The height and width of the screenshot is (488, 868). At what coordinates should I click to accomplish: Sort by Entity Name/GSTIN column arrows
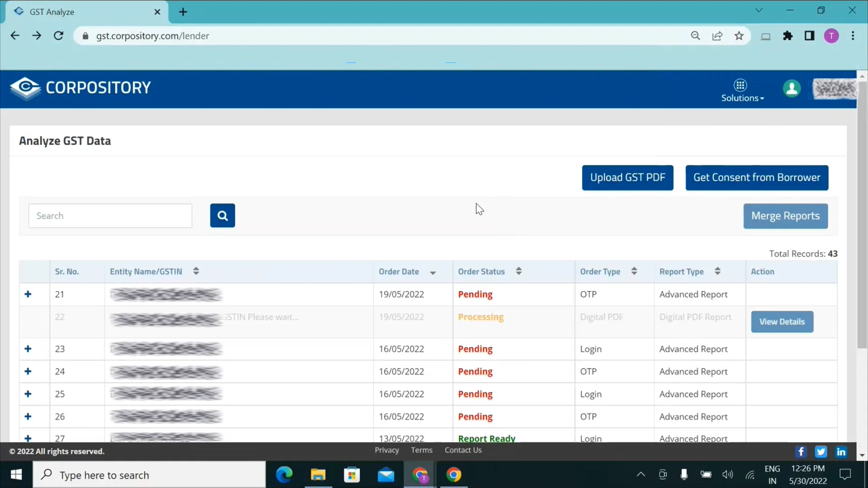tap(196, 271)
